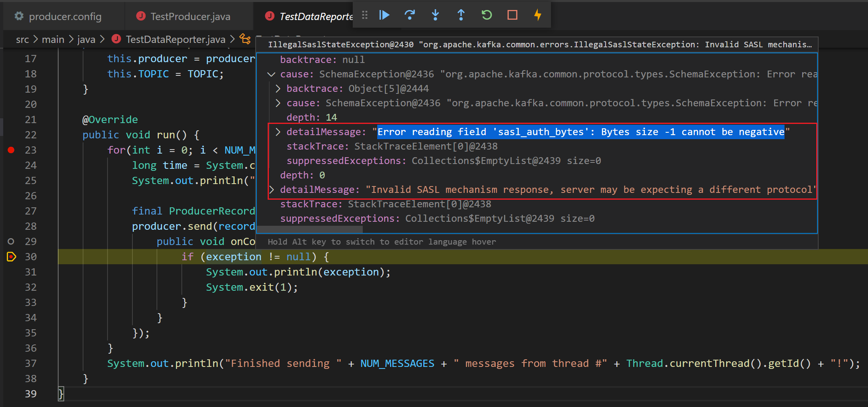The image size is (868, 407).
Task: Click the Step Over debug icon
Action: click(410, 15)
